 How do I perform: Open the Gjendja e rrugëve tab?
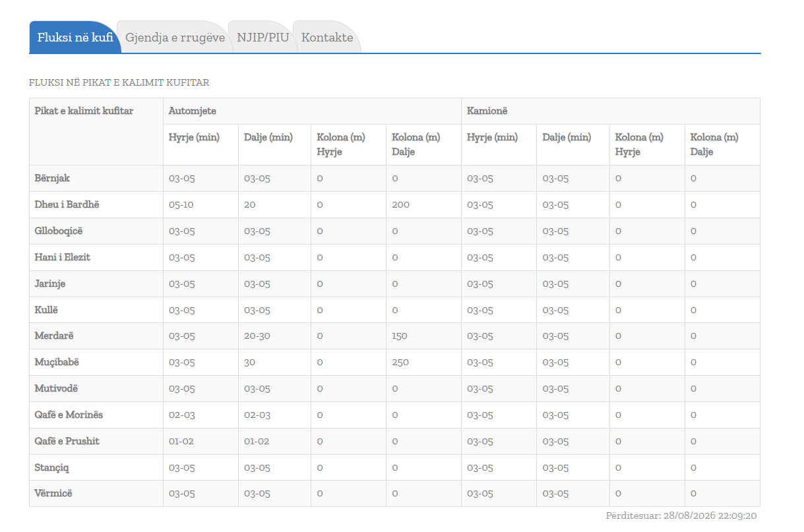pyautogui.click(x=175, y=38)
